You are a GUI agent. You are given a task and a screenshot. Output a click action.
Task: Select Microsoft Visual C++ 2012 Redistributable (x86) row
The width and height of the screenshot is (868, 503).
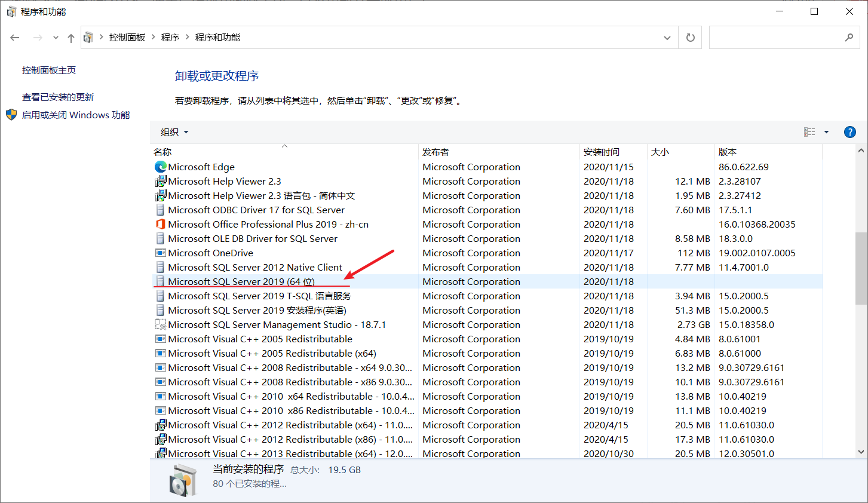[x=487, y=439]
